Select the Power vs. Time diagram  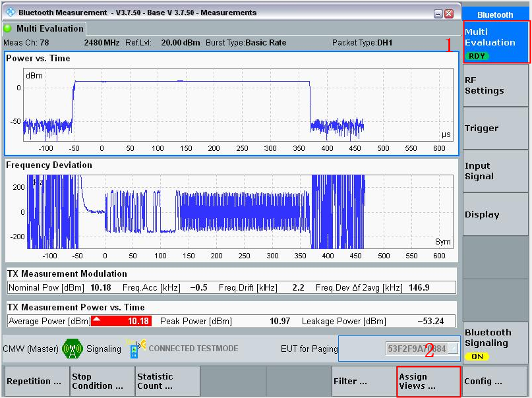click(x=232, y=103)
